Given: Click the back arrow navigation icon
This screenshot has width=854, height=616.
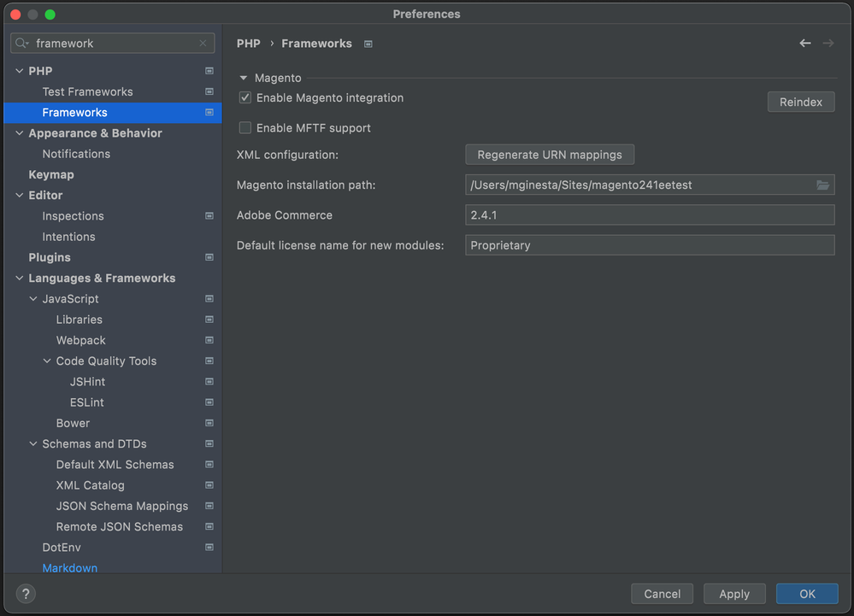Looking at the screenshot, I should [x=804, y=44].
